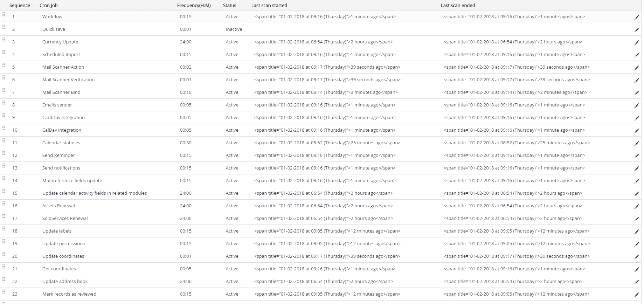Select the Scheduled Import job name

click(61, 55)
